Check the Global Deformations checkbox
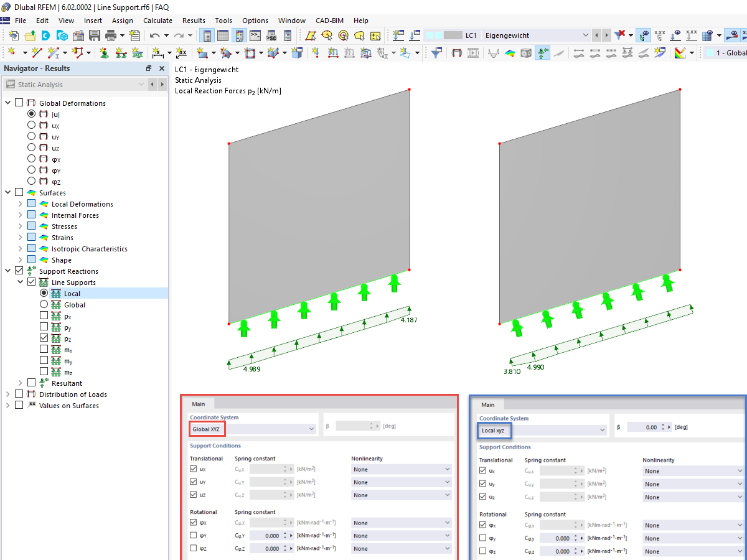 coord(19,103)
